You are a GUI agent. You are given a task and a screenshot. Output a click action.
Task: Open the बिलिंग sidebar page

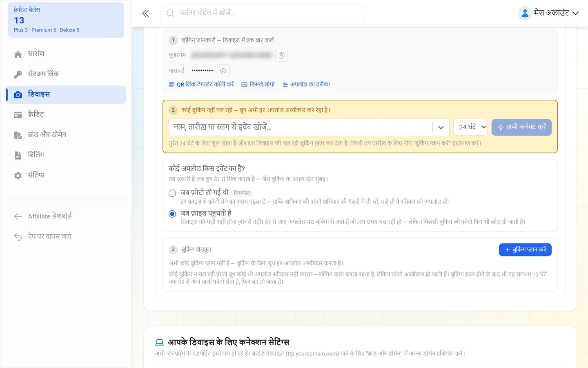pyautogui.click(x=66, y=155)
